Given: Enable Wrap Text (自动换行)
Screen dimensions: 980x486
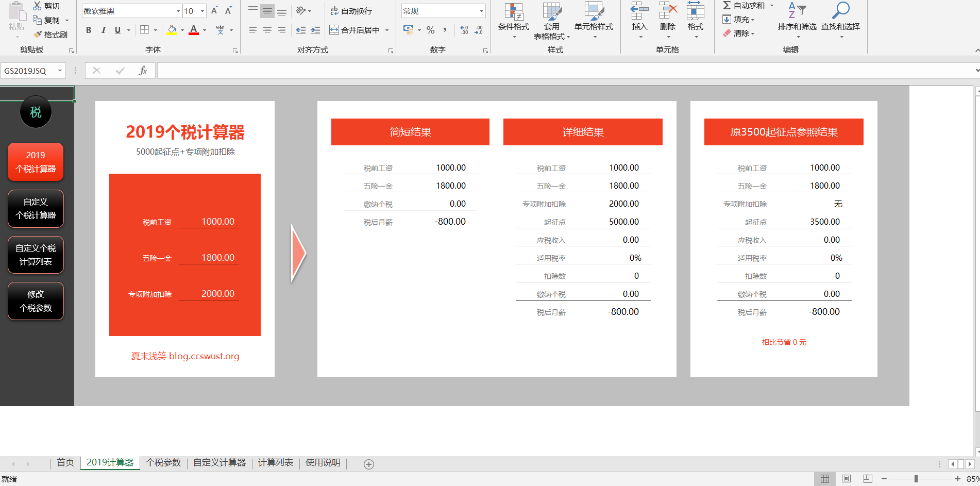Looking at the screenshot, I should pyautogui.click(x=351, y=11).
